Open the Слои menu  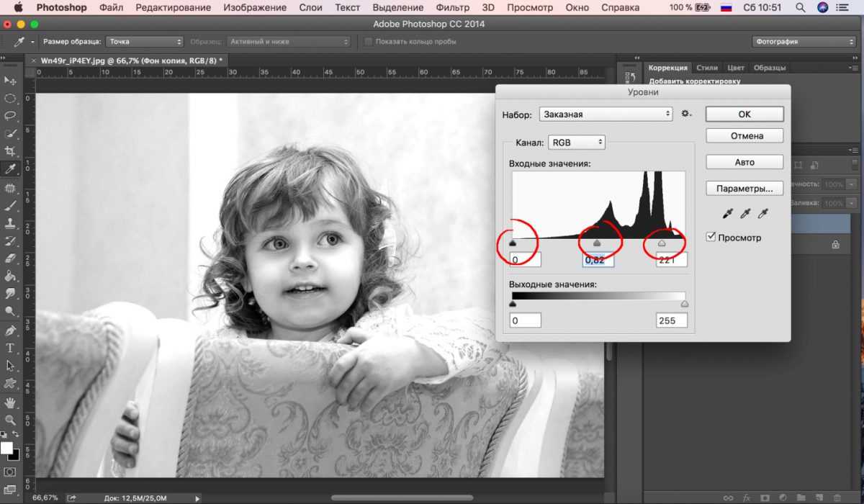(310, 8)
